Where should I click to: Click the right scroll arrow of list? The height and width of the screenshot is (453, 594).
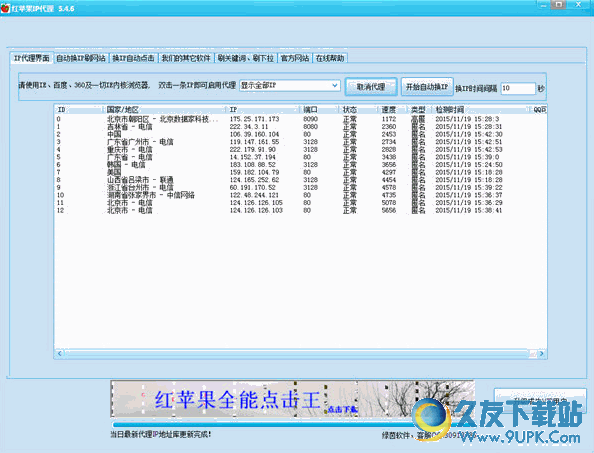click(x=542, y=353)
